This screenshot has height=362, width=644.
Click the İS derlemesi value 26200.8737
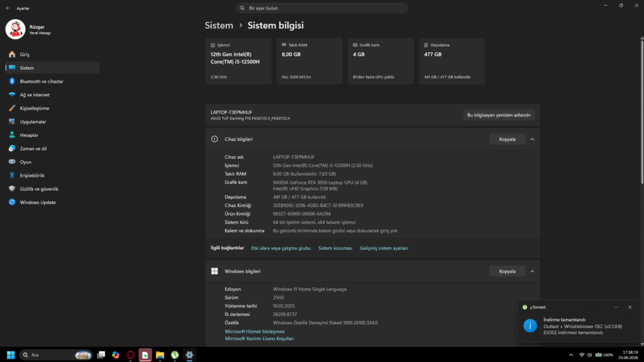pyautogui.click(x=285, y=314)
